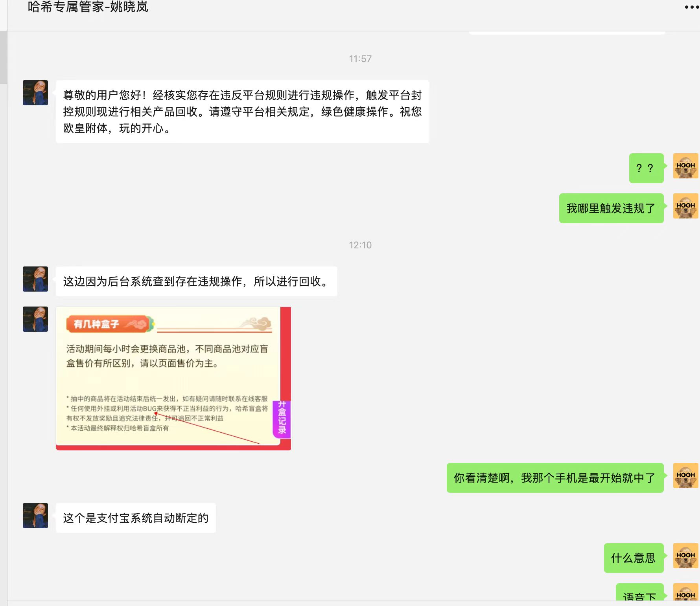
Task: Click HOOH avatar beside 什么意思 message
Action: pos(685,556)
